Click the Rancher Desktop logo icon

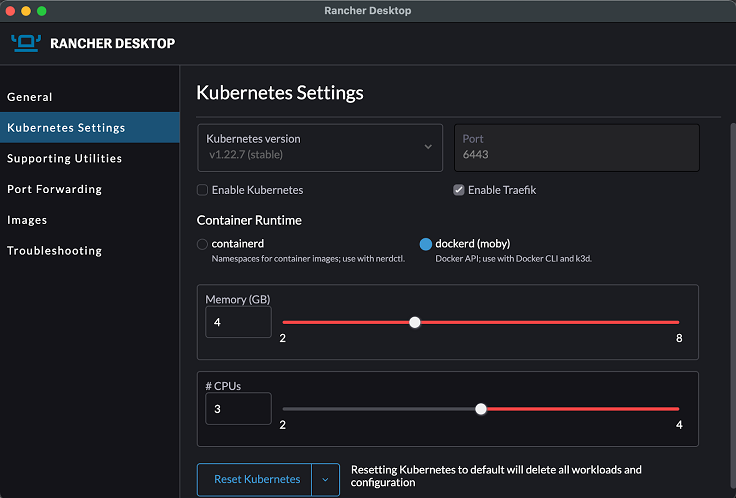tap(26, 43)
